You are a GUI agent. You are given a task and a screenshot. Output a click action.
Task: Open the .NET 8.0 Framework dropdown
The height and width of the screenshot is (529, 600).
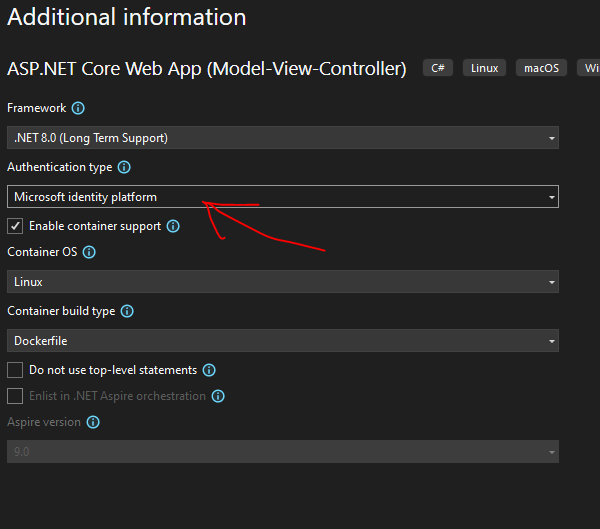(282, 138)
